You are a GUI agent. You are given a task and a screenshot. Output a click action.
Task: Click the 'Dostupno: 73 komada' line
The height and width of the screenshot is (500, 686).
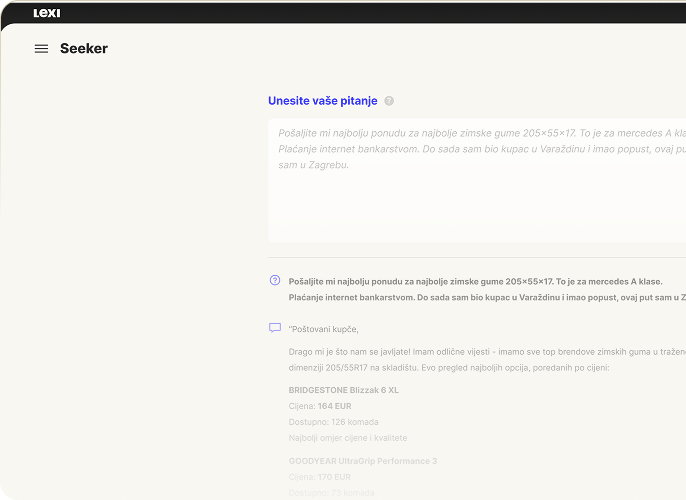(331, 492)
